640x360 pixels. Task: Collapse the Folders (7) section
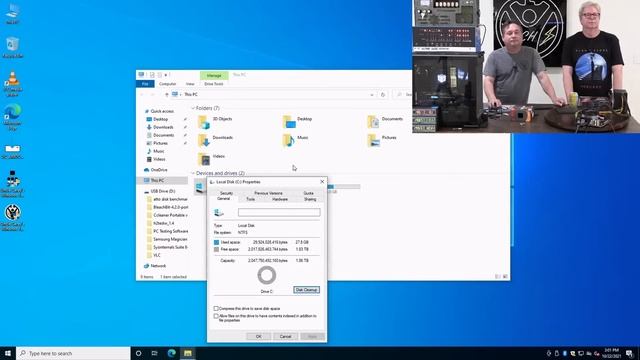pyautogui.click(x=193, y=108)
